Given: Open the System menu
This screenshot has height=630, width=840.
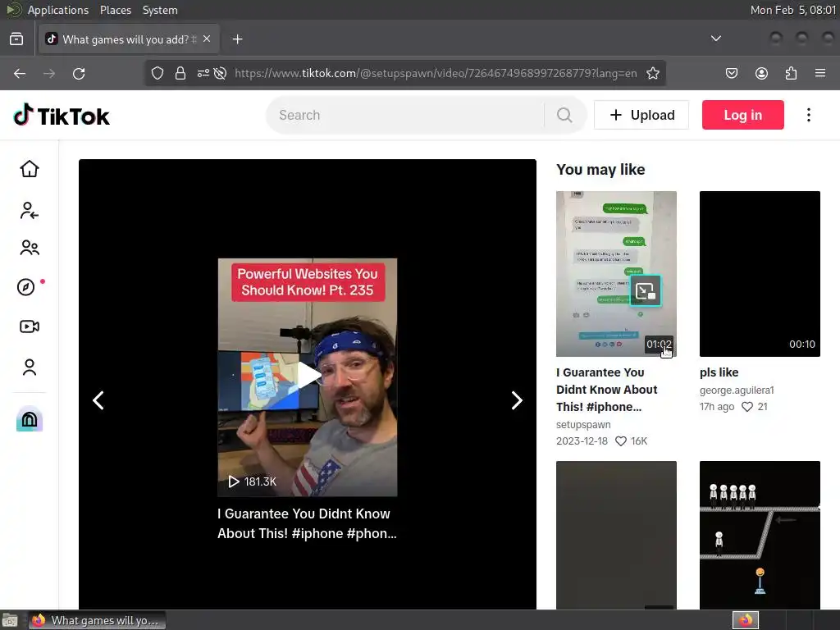Looking at the screenshot, I should [x=160, y=10].
